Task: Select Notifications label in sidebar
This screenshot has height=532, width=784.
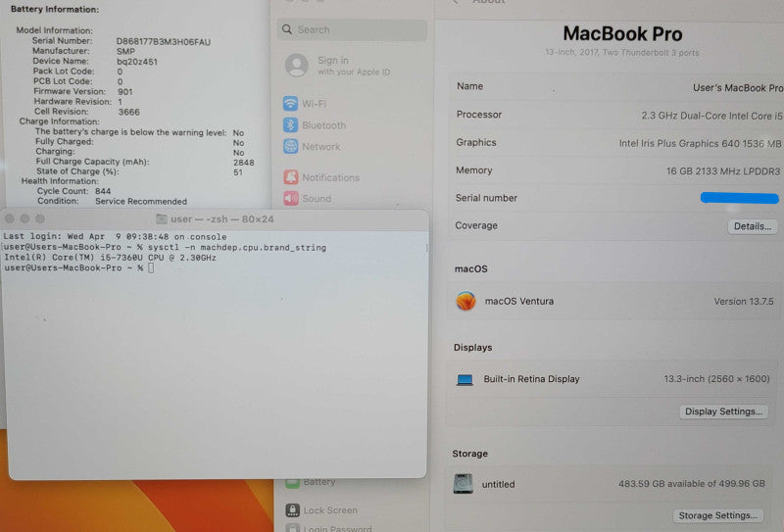Action: click(330, 177)
